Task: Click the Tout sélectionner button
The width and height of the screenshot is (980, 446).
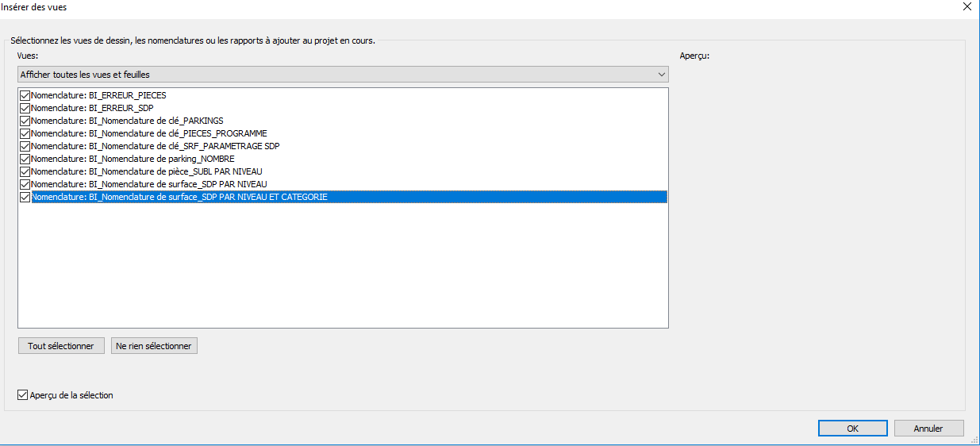Action: point(61,346)
